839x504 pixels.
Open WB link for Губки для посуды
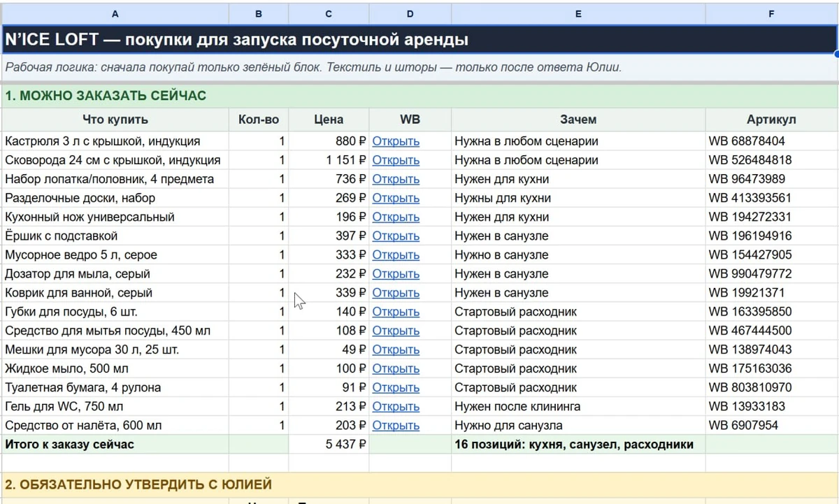click(396, 312)
